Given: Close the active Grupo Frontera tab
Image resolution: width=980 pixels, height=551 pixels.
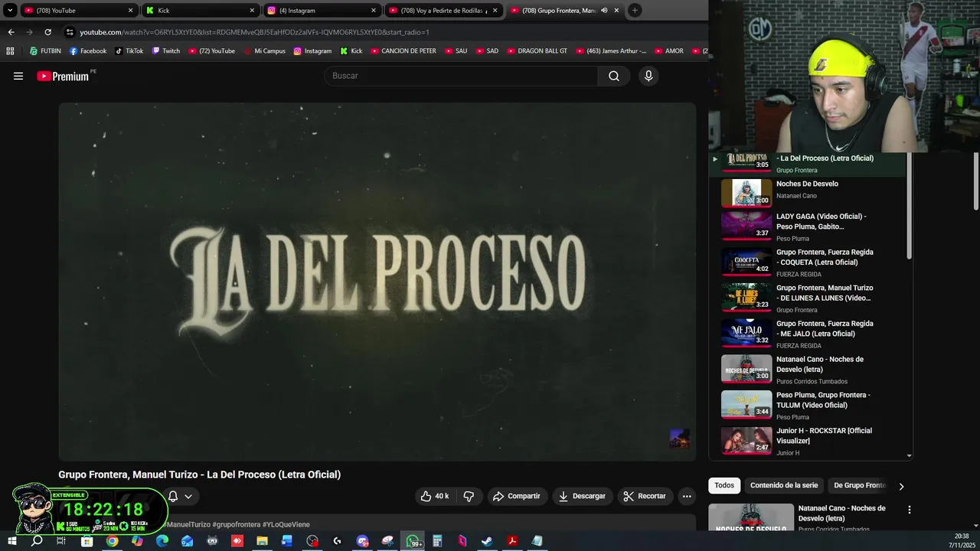Looking at the screenshot, I should tap(616, 11).
